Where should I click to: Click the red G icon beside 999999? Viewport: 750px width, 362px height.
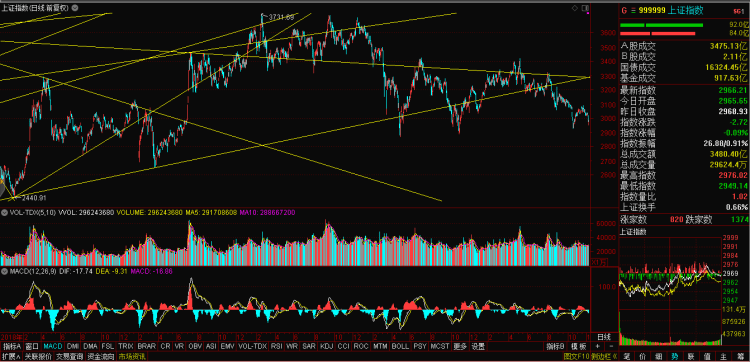tap(624, 11)
